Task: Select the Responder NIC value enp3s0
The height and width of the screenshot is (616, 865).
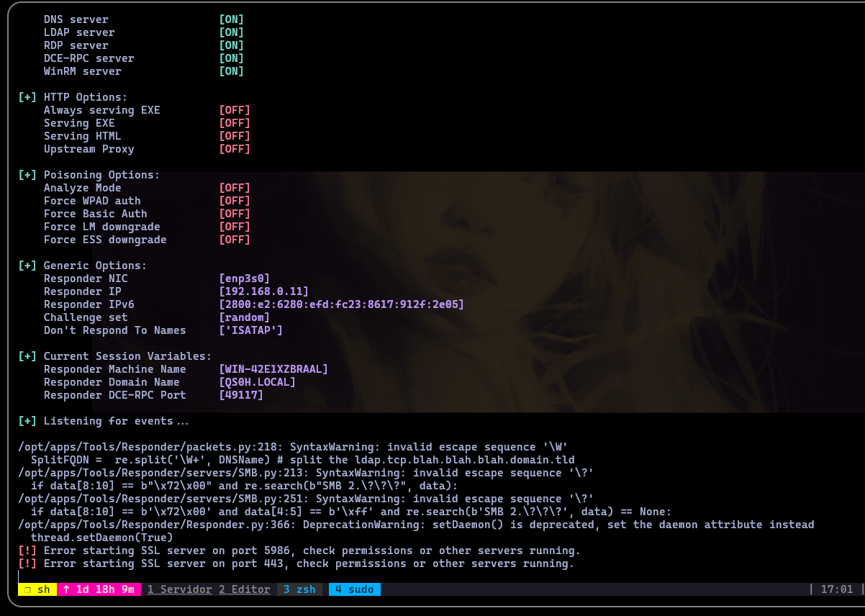Action: coord(245,278)
